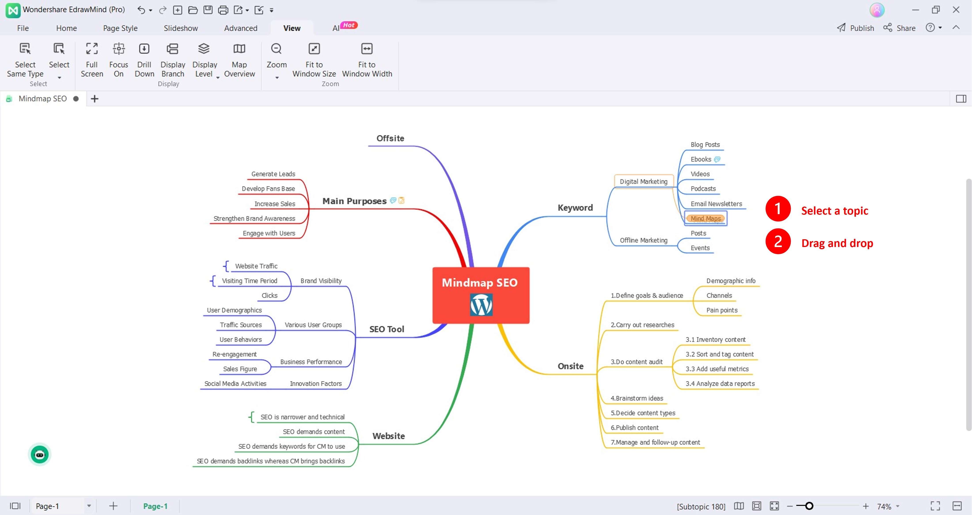This screenshot has width=980, height=515.
Task: Open the Page-1 selector dropdown
Action: click(89, 506)
